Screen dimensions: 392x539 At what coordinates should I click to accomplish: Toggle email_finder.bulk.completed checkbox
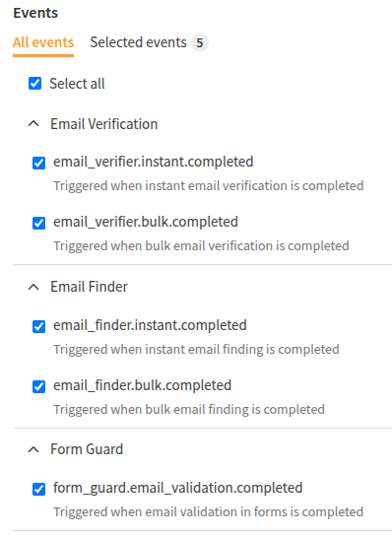[38, 386]
